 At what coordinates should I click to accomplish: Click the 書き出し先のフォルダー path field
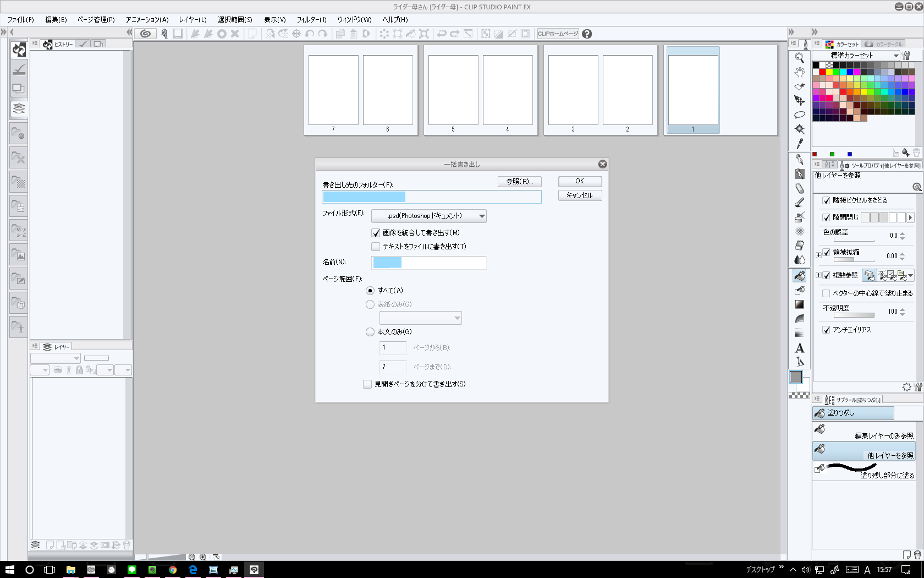coord(432,197)
